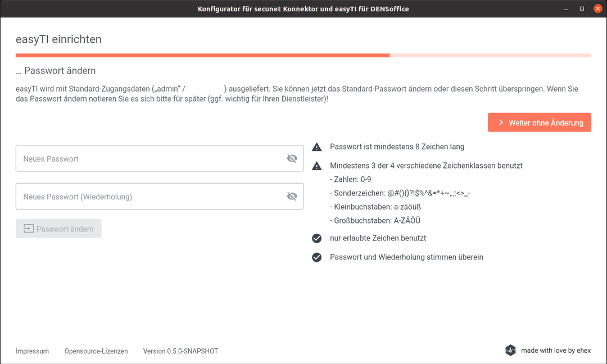This screenshot has height=364, width=607.
Task: Show password in the Wiederholung field via eye icon
Action: pyautogui.click(x=292, y=197)
